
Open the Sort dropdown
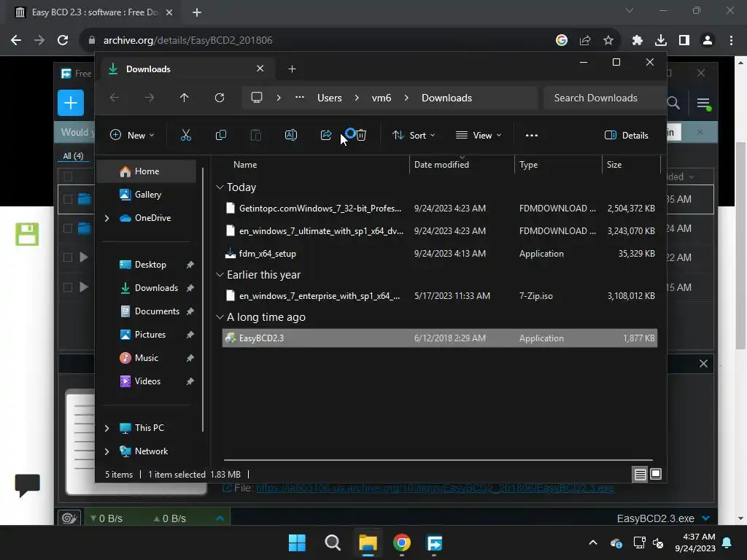click(414, 135)
